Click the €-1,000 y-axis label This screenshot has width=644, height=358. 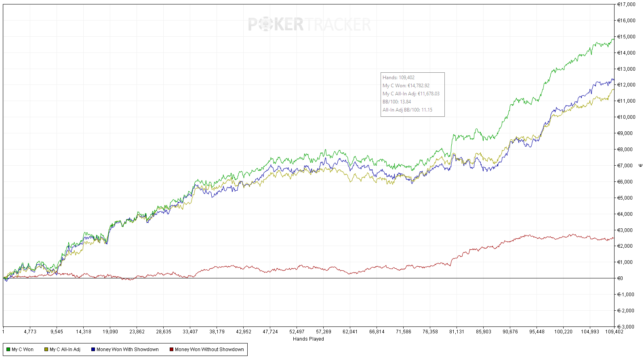626,295
